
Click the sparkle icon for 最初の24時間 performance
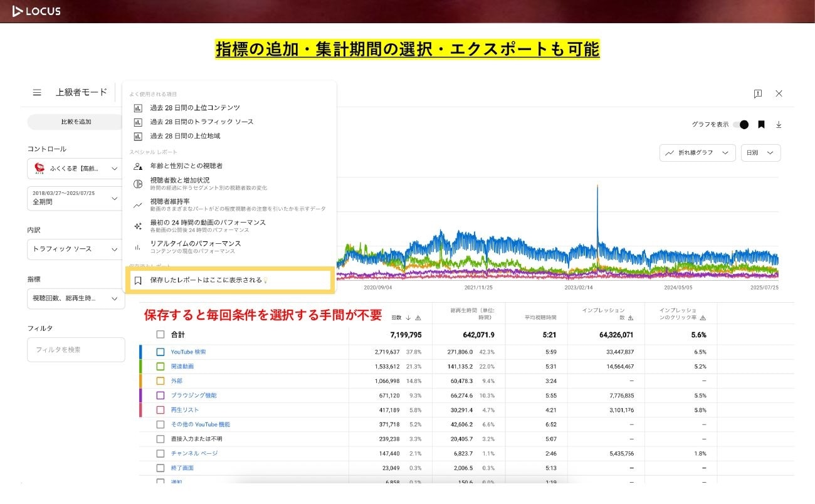[138, 226]
